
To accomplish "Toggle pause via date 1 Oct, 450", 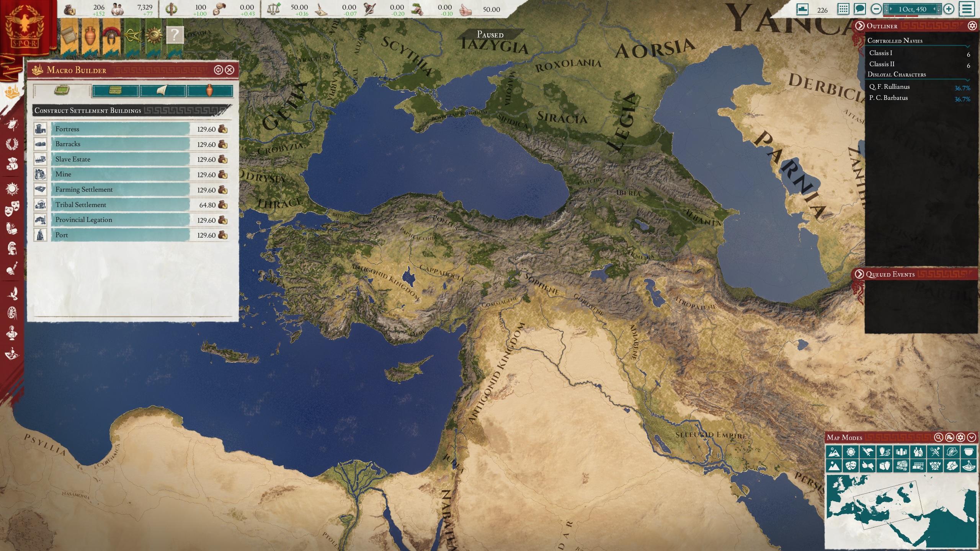I will click(x=912, y=9).
